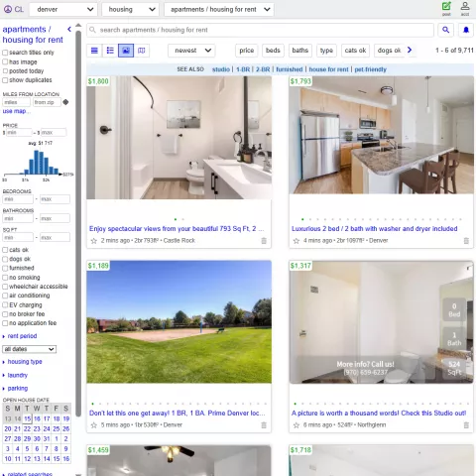Follow the studio see-also link
The height and width of the screenshot is (476, 476).
tap(221, 69)
